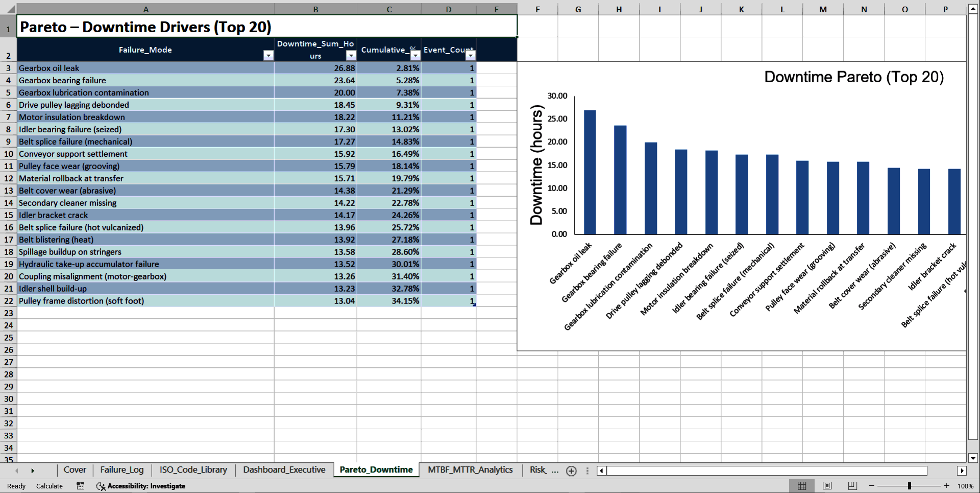Viewport: 980px width, 493px height.
Task: Switch to the Dashboard_Executive sheet
Action: (284, 469)
